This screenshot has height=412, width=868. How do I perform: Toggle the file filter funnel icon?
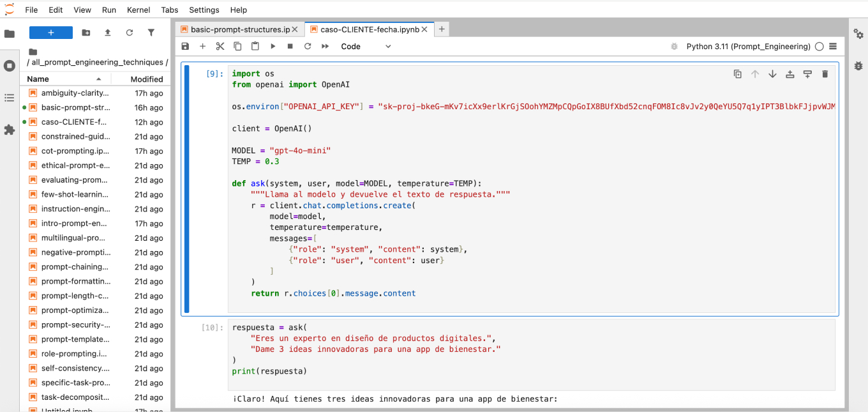coord(151,33)
